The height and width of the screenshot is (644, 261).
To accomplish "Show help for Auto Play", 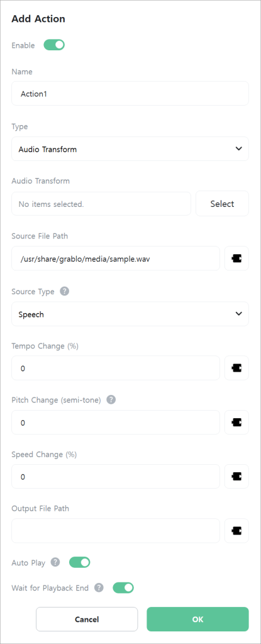I will click(x=55, y=562).
